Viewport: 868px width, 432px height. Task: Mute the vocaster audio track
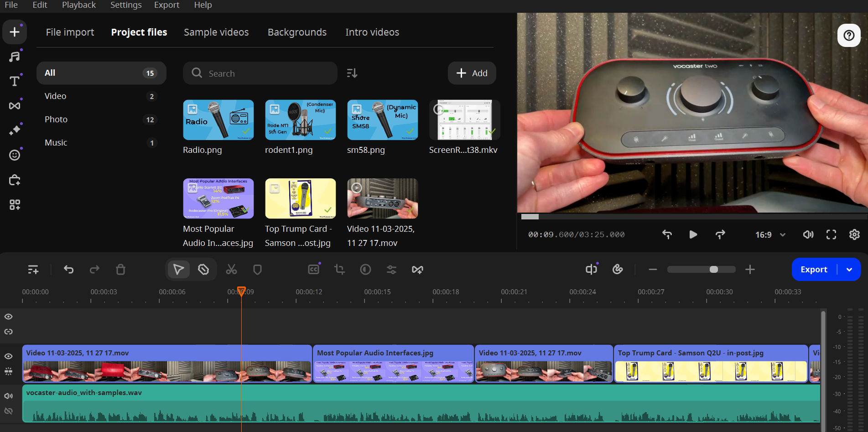point(9,396)
